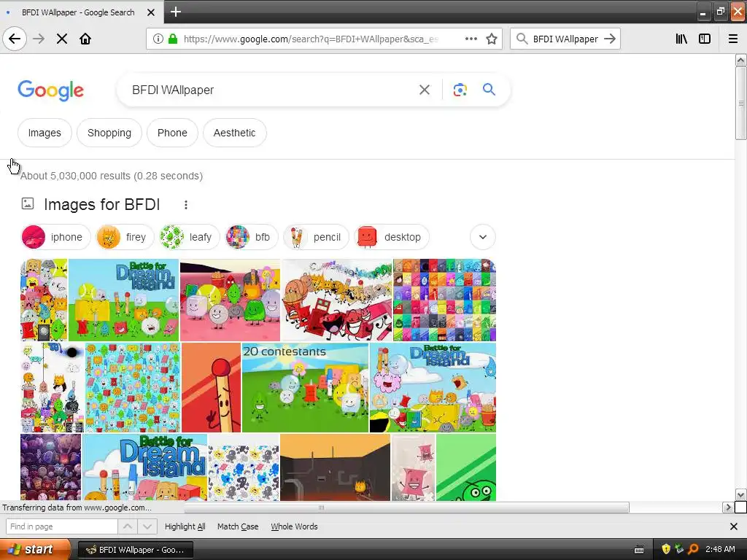Filter images by the pencil chip
This screenshot has width=747, height=560.
(317, 237)
